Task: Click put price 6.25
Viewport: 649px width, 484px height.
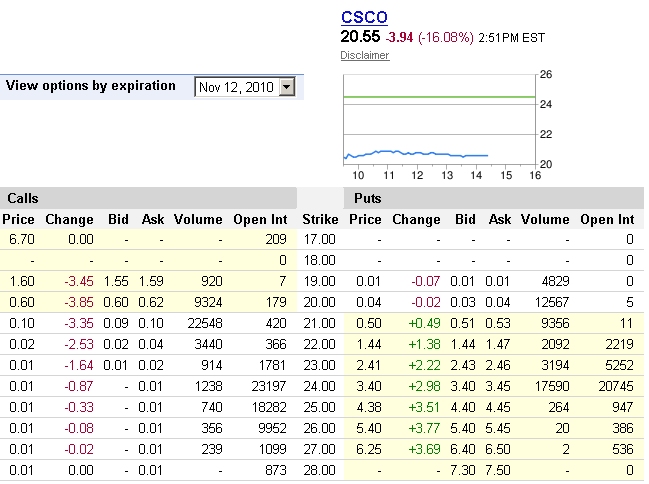Action: click(369, 449)
